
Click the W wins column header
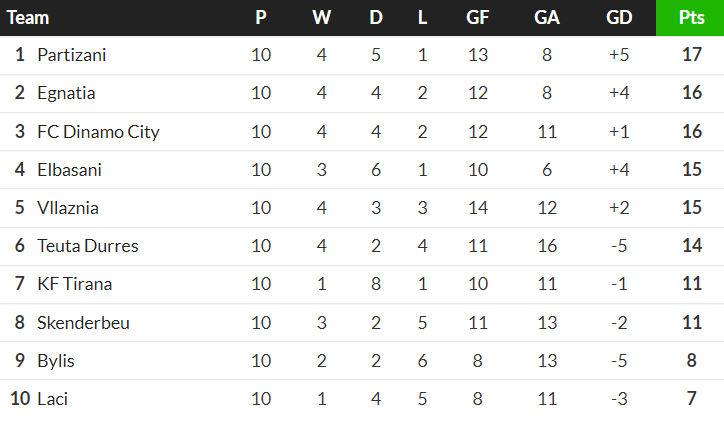click(321, 18)
